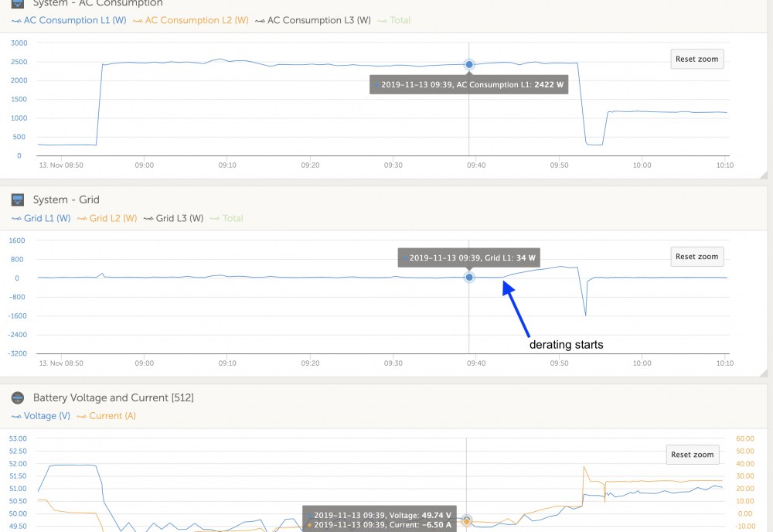Toggle Grid L2 (W) series
The image size is (773, 532).
[x=107, y=218]
